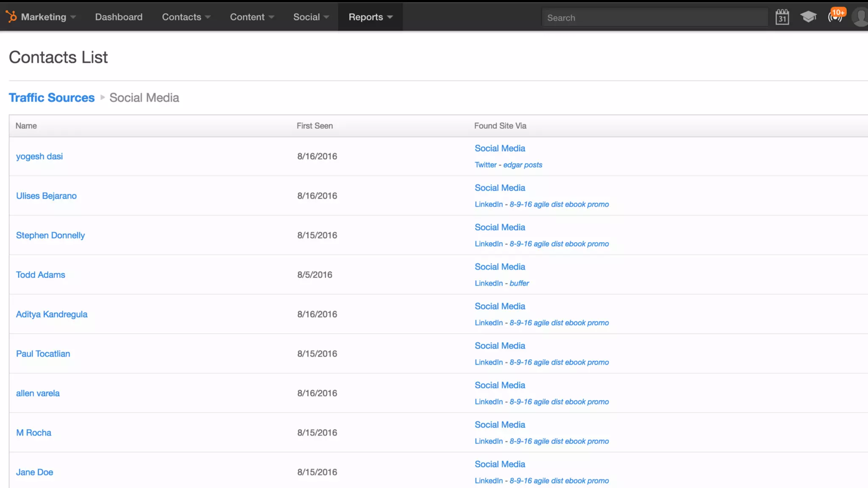Expand the Content dropdown menu

(252, 17)
